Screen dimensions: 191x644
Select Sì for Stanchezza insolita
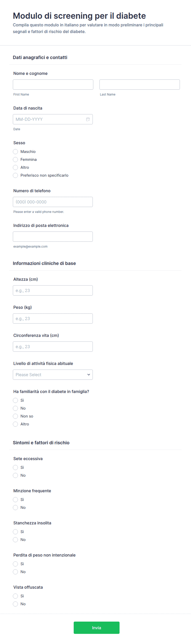point(15,531)
